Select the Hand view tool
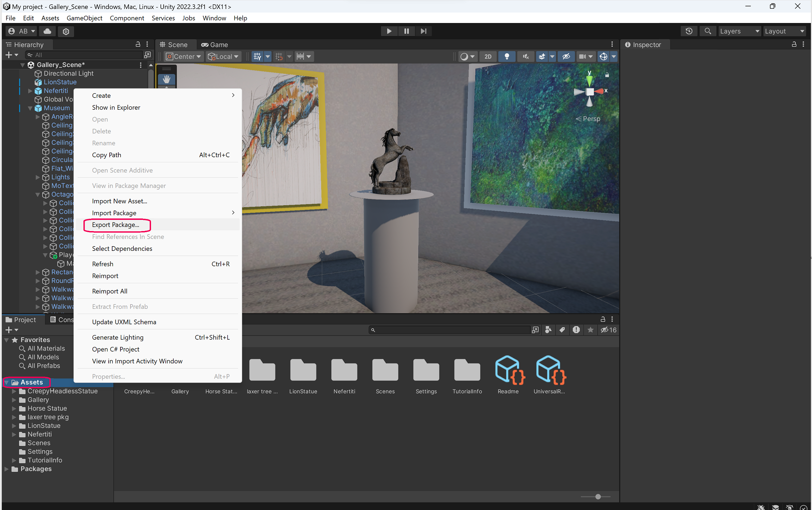This screenshot has height=510, width=812. 166,79
